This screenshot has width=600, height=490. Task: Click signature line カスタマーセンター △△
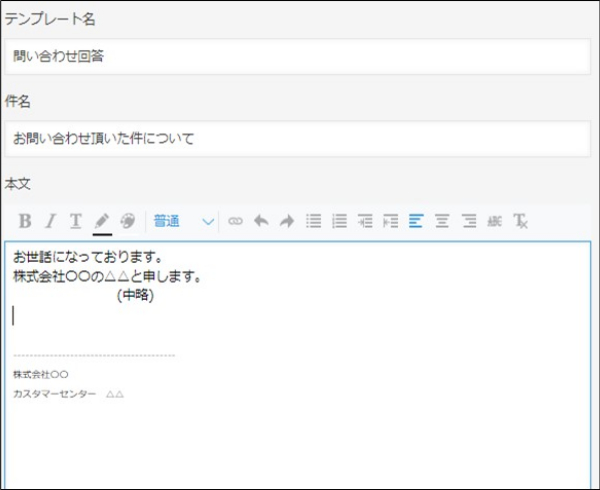[x=68, y=394]
